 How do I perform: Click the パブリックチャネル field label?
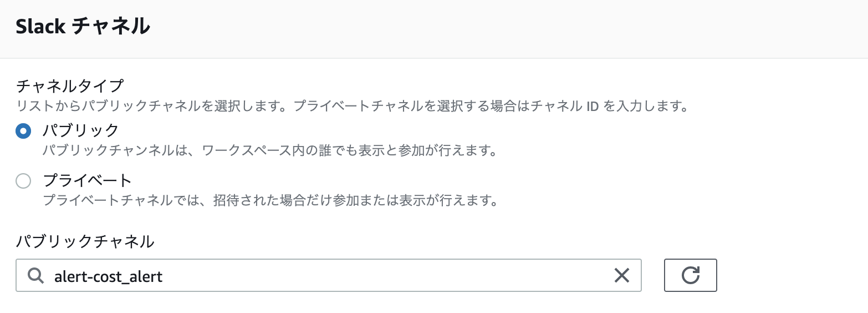(x=85, y=241)
